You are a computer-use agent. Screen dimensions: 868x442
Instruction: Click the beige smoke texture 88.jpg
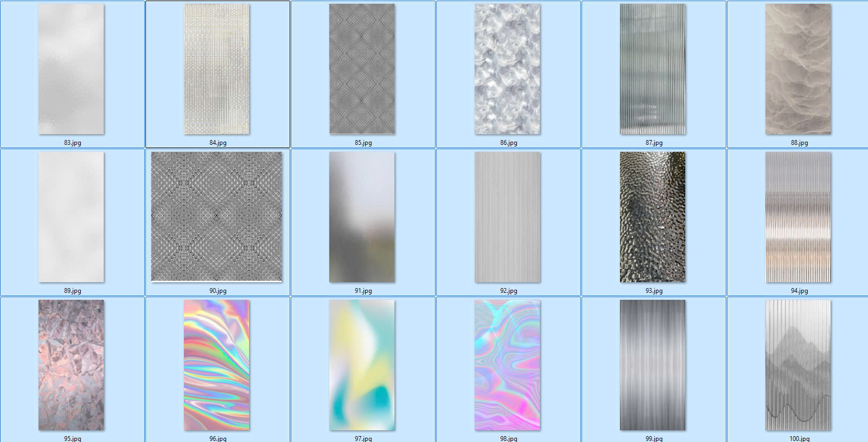[798, 69]
